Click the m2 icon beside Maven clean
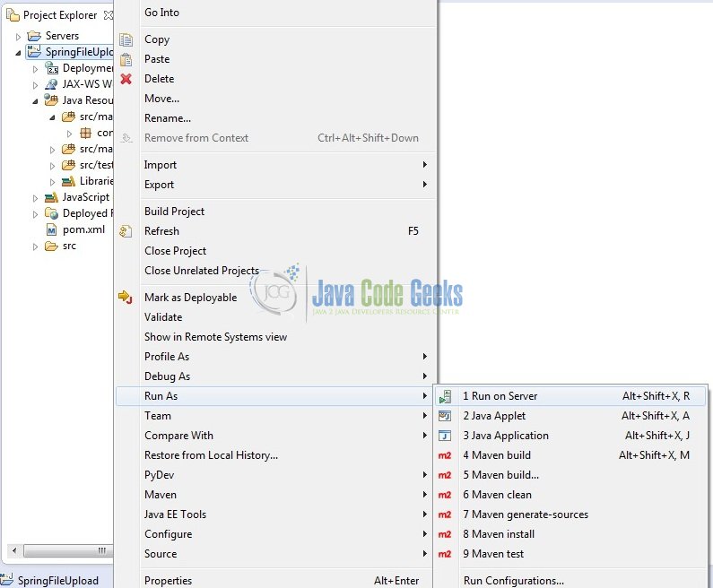 pyautogui.click(x=445, y=495)
